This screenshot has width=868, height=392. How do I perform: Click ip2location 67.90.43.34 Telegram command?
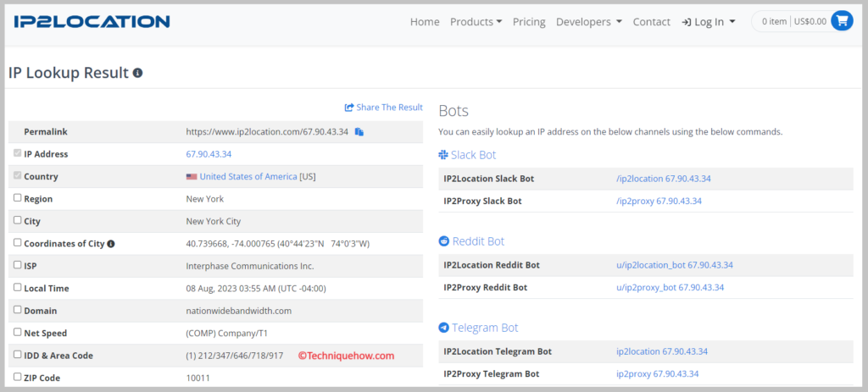pos(662,351)
